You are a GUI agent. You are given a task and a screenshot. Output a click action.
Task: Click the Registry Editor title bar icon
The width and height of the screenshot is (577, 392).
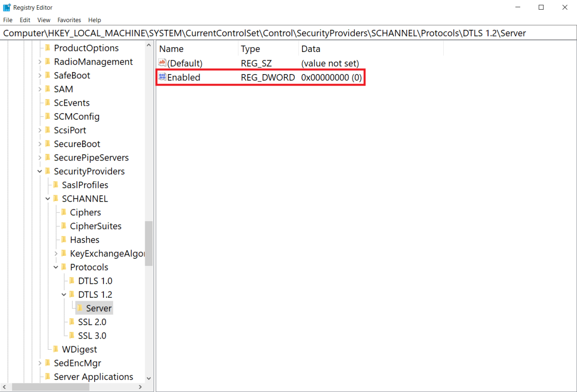pos(7,7)
